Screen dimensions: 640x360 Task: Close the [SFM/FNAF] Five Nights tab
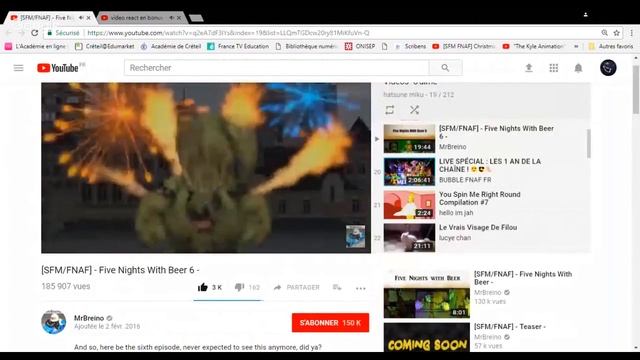88,18
